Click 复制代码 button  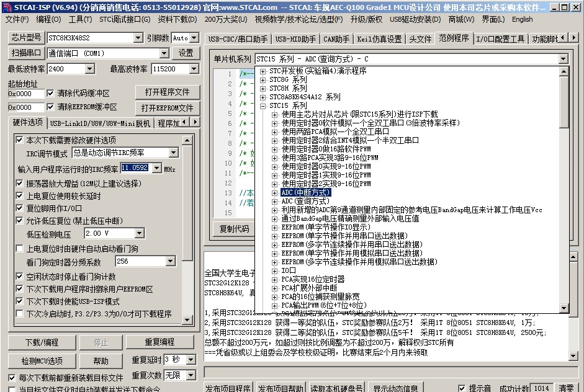tap(234, 229)
